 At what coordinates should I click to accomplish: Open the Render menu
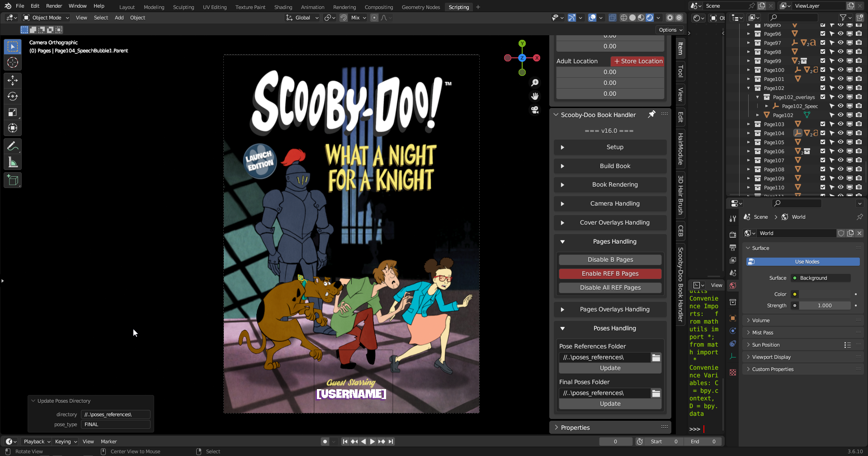tap(54, 6)
